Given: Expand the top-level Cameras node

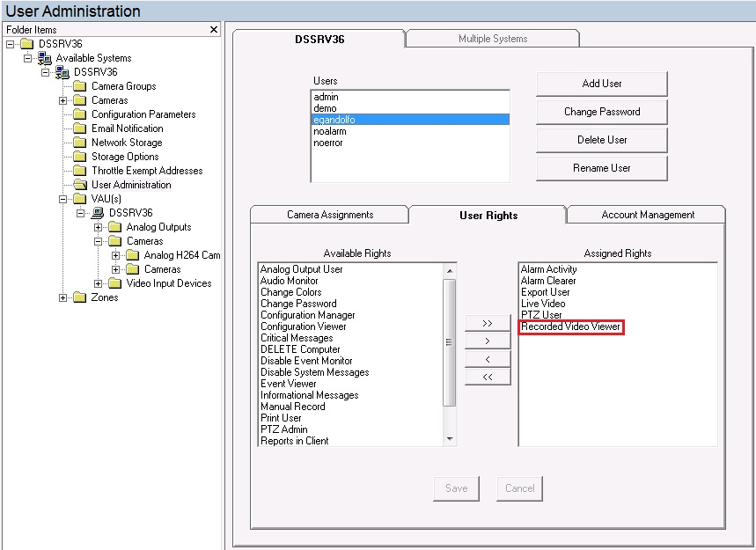Looking at the screenshot, I should tap(61, 99).
